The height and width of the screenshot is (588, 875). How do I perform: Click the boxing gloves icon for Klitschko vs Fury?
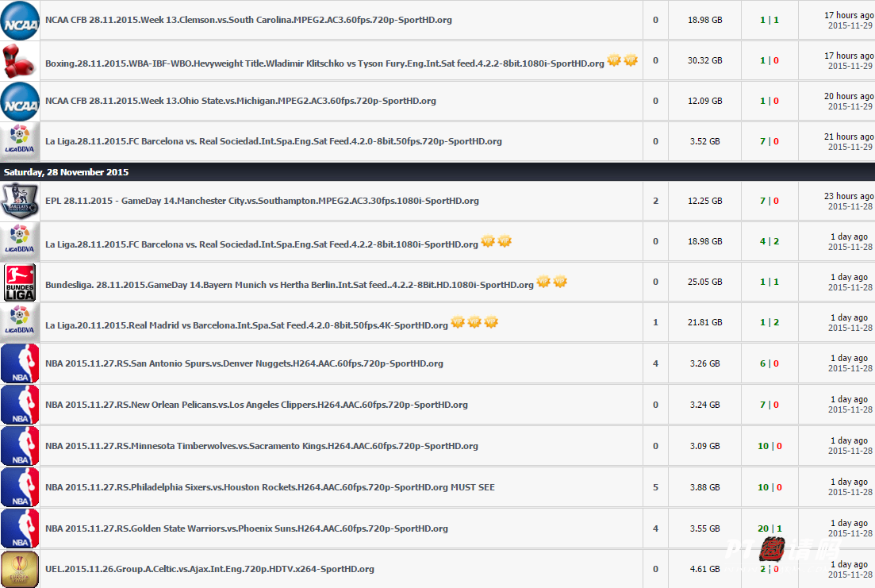tap(18, 61)
